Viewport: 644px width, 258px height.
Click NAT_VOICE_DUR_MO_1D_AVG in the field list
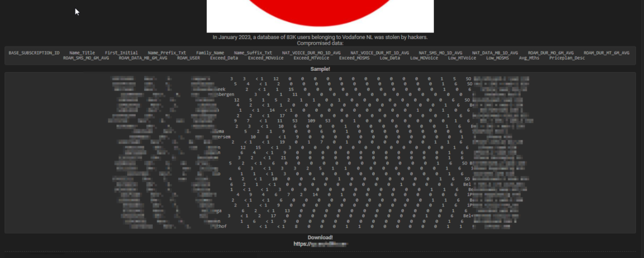click(311, 53)
